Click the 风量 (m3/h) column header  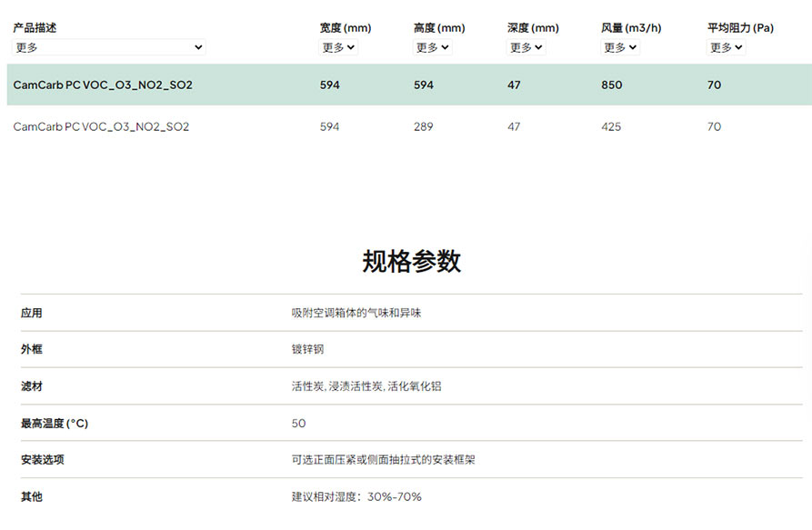(x=631, y=28)
